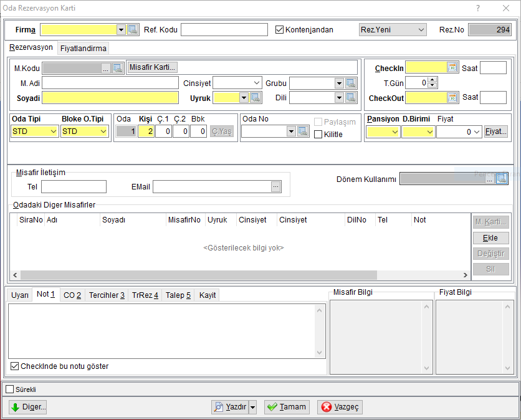Viewport: 521px width, 420px height.
Task: Click the M.Kodu ellipsis button
Action: [106, 69]
